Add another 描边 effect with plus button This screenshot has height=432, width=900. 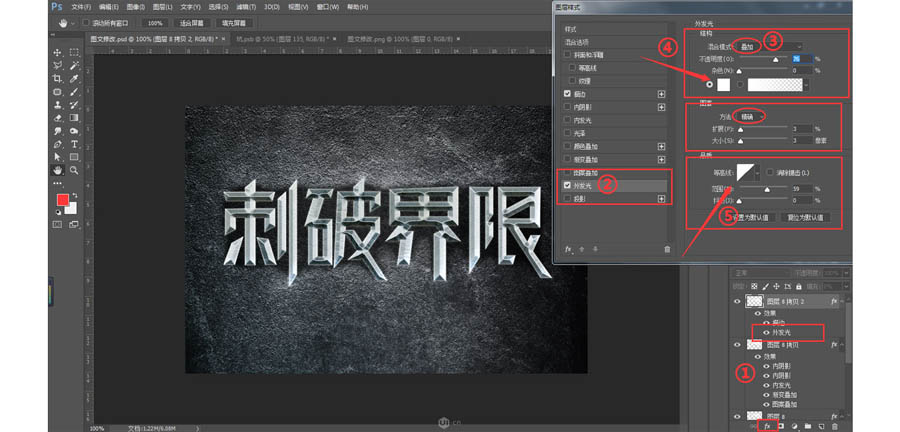(662, 94)
